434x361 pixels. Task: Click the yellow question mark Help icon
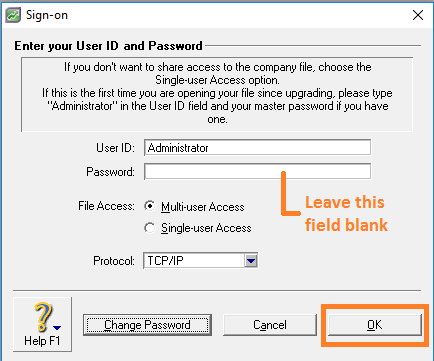(42, 317)
